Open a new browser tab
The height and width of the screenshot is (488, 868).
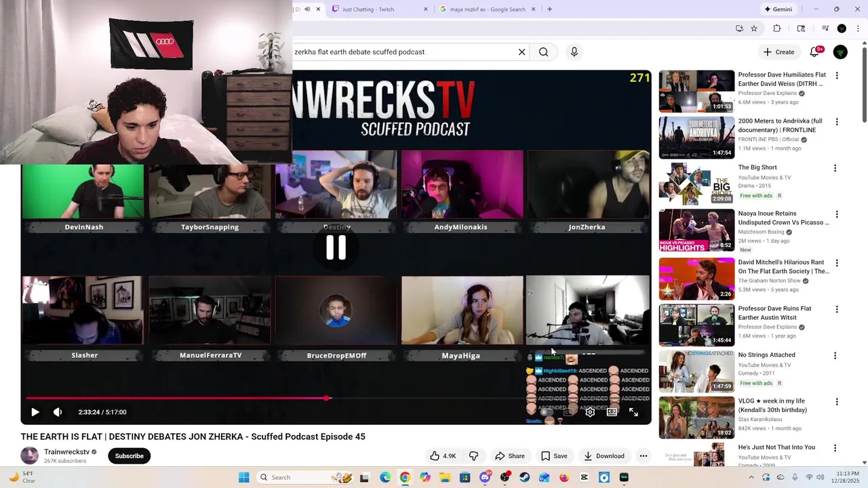pos(549,9)
